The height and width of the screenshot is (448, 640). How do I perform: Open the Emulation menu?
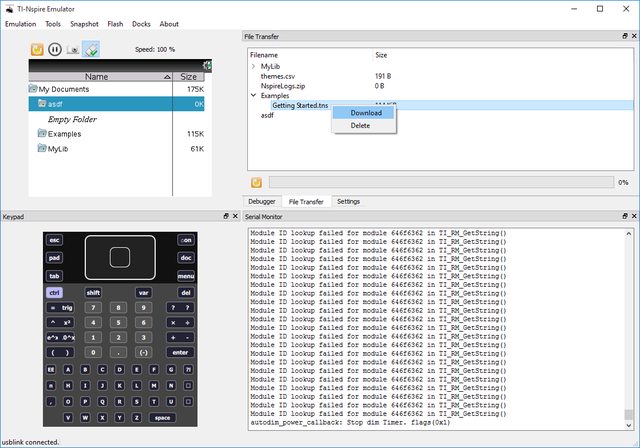(x=20, y=24)
